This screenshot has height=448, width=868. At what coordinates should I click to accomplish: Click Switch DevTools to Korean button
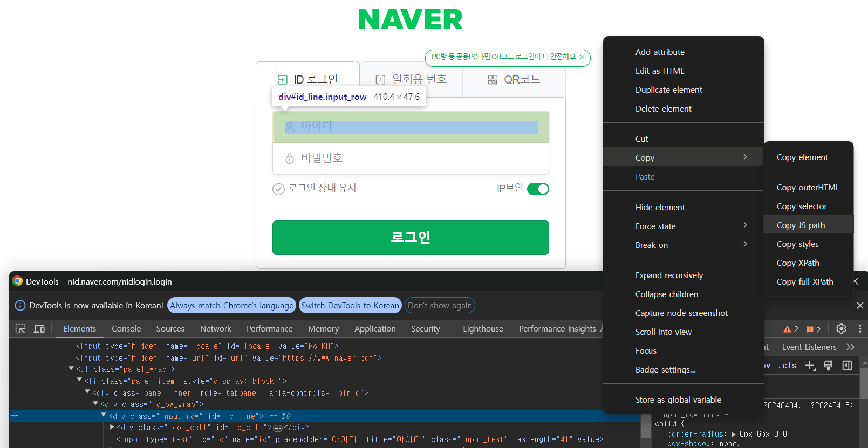point(350,306)
